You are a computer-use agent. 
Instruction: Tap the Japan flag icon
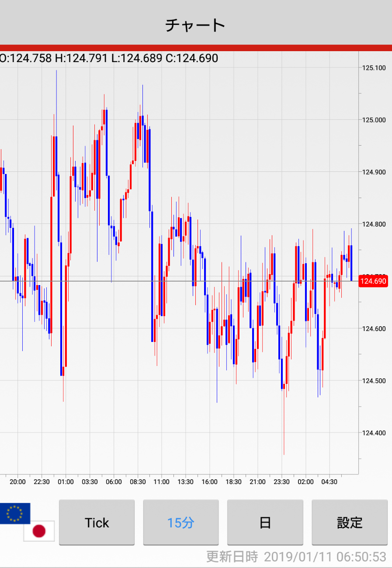(x=39, y=531)
